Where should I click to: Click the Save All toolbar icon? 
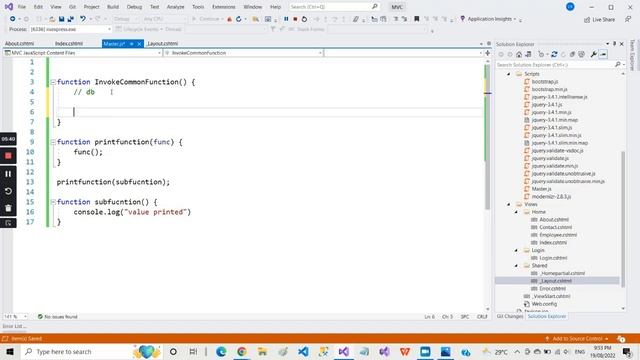(x=71, y=19)
